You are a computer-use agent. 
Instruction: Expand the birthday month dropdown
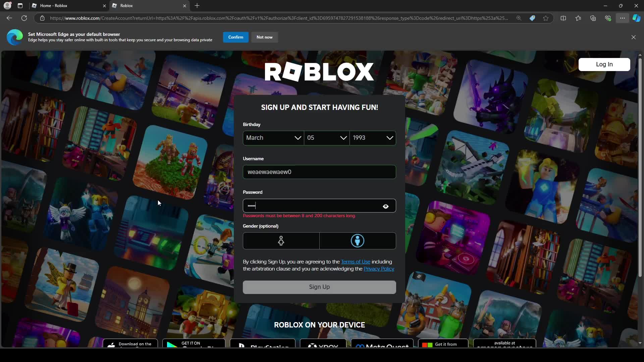(x=273, y=138)
